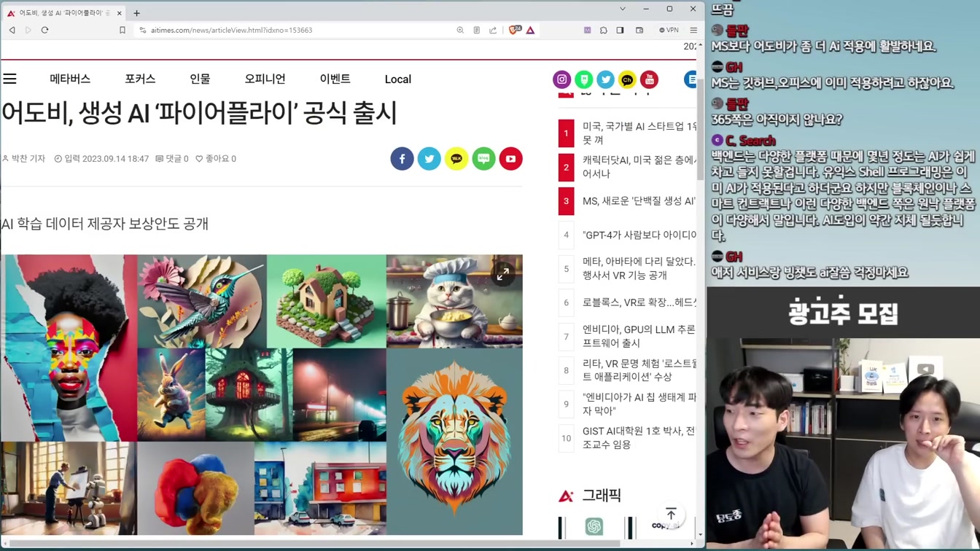
Task: Open the 오피니언 menu item
Action: click(x=265, y=79)
